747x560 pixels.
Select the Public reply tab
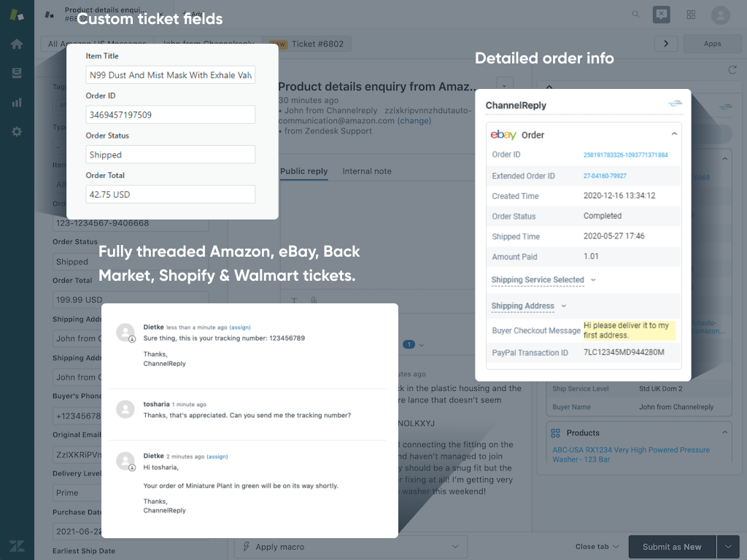click(303, 171)
